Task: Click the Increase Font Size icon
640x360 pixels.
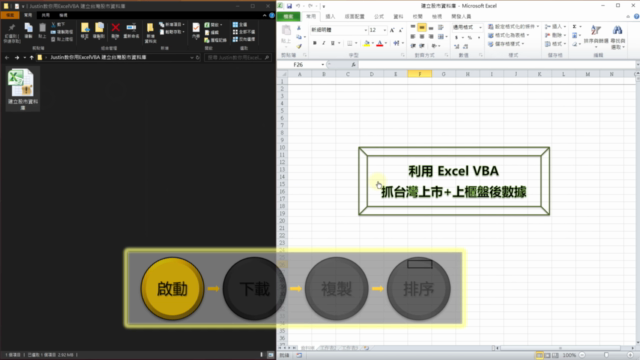Action: pyautogui.click(x=392, y=30)
